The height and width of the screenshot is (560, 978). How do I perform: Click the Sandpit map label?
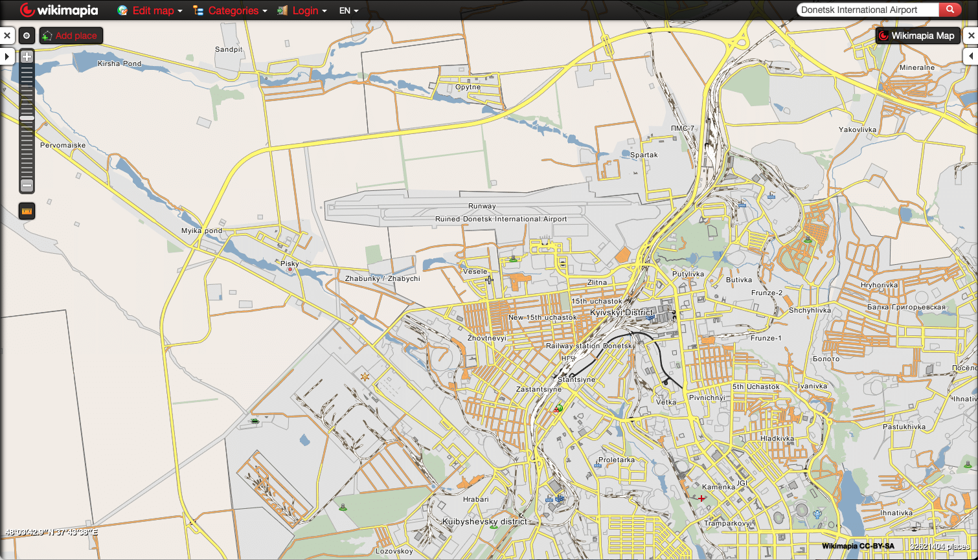(x=229, y=49)
